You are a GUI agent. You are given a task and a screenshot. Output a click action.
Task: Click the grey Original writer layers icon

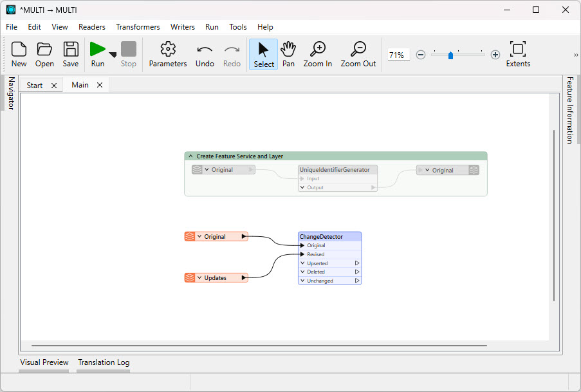point(474,170)
